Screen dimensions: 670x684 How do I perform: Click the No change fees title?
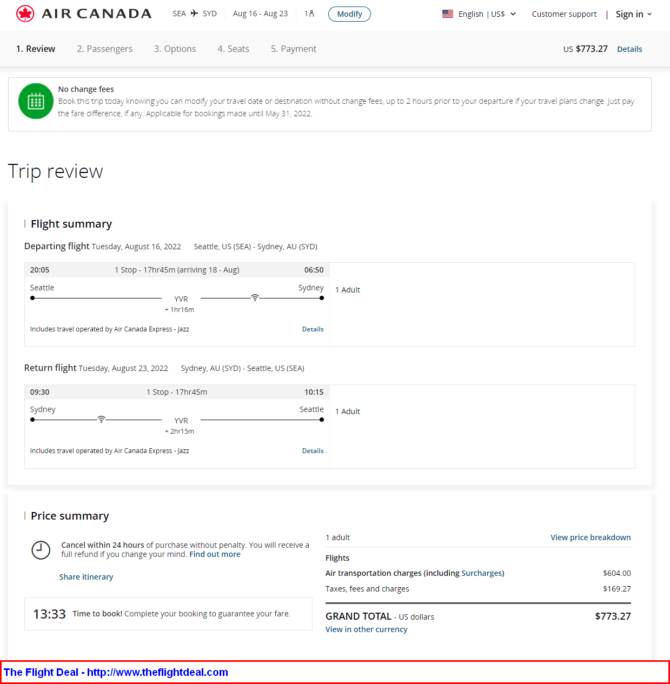coord(86,89)
